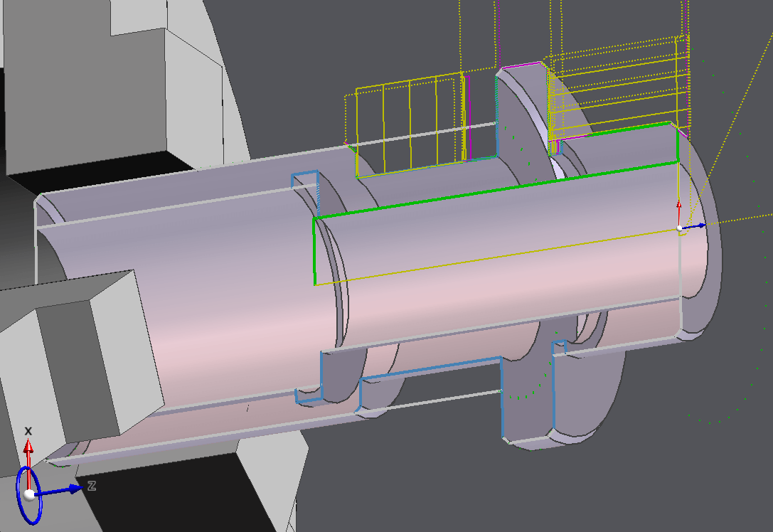The image size is (773, 532).
Task: Select the magenta line atop the flange
Action: point(523,65)
